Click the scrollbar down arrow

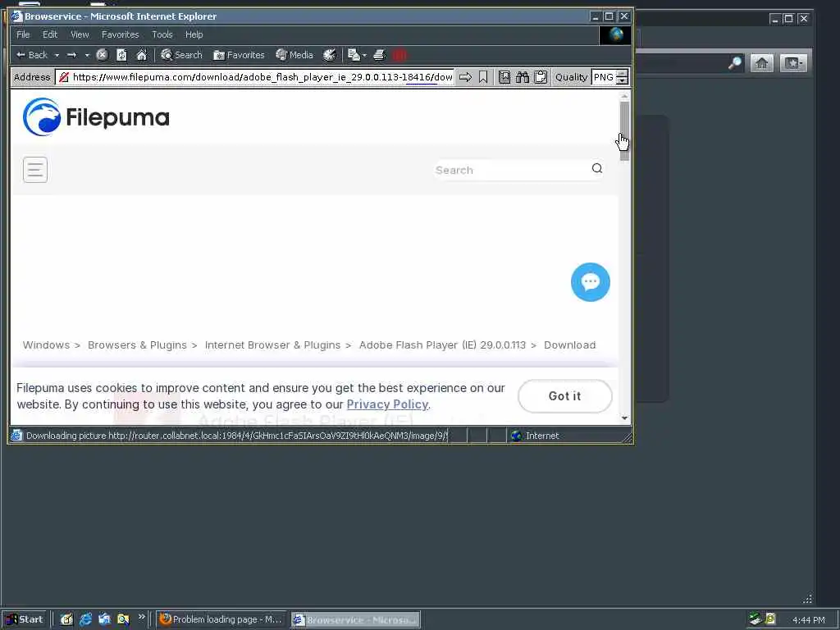pos(624,418)
